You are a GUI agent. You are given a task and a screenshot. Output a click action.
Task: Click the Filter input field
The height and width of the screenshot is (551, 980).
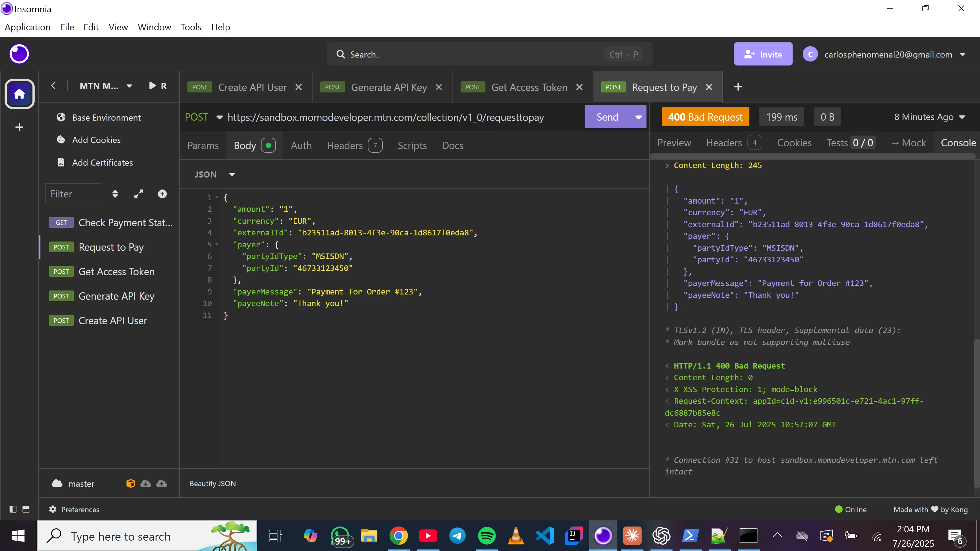click(x=73, y=194)
